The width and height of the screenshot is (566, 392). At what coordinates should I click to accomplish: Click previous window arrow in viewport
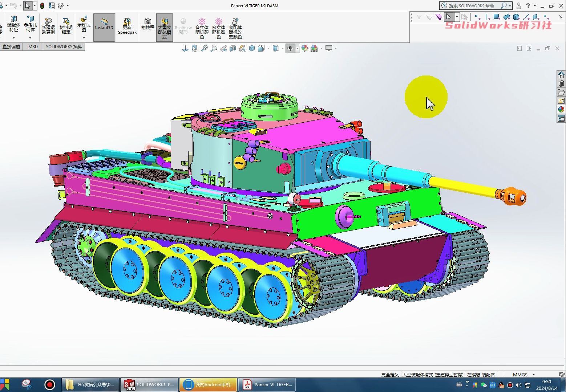tap(519, 48)
